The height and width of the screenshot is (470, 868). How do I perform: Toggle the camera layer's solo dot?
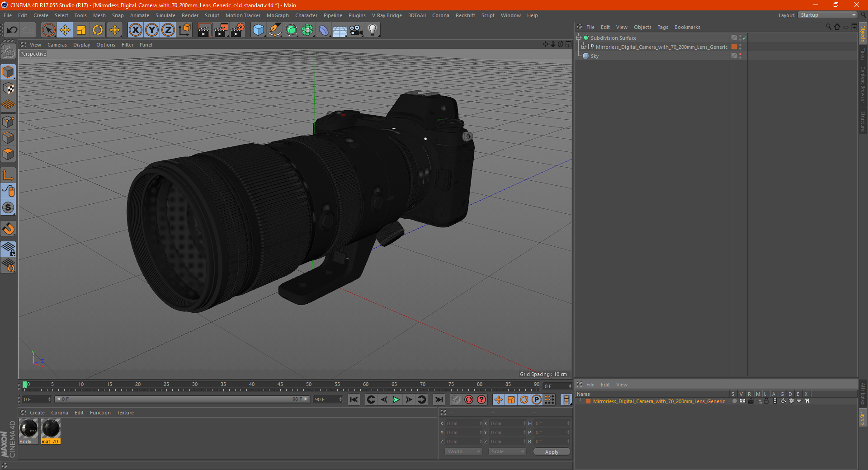tap(734, 401)
